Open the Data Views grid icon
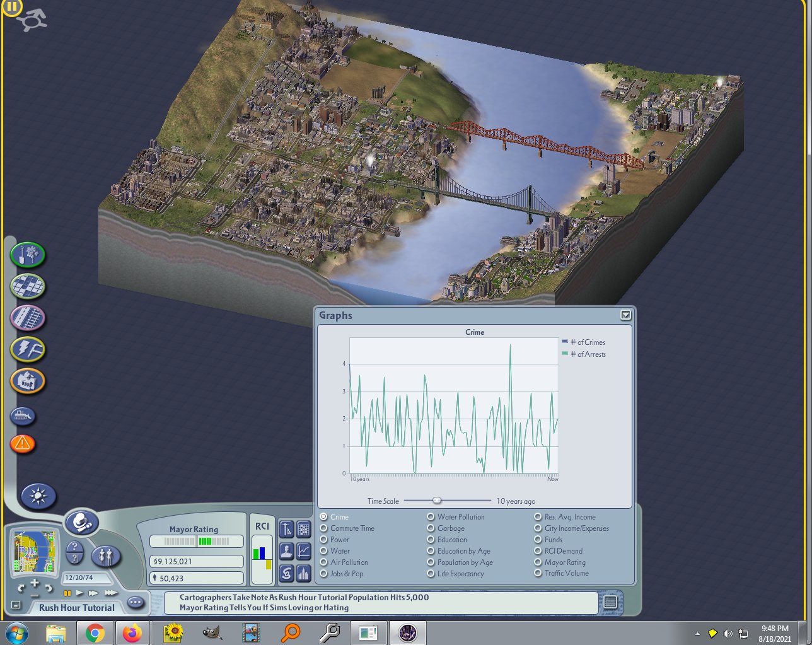This screenshot has height=645, width=812. click(x=304, y=529)
